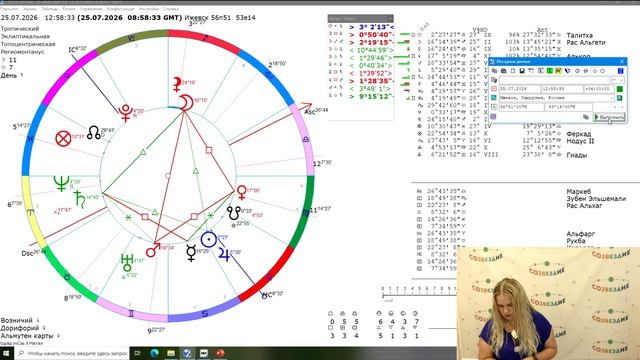
Task: Click the Mercury glyph in the chart
Action: tap(191, 253)
